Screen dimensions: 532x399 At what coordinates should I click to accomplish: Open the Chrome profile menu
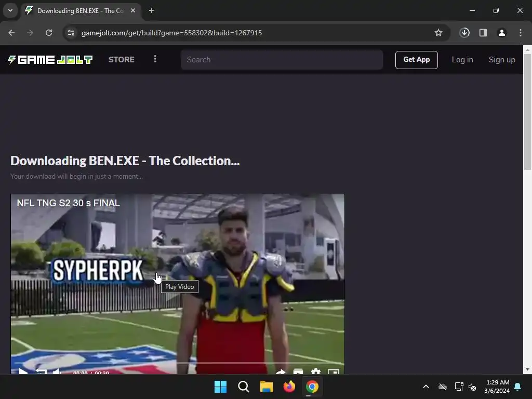pos(502,33)
